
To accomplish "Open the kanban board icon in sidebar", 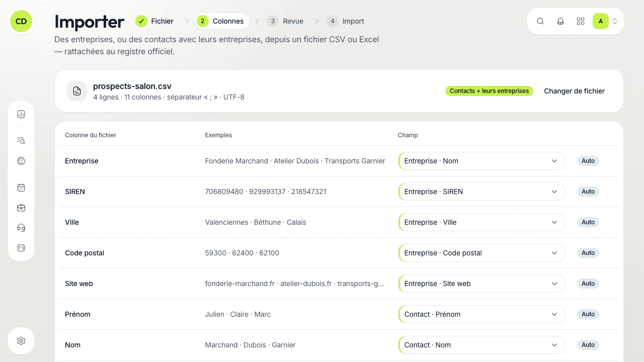I will (21, 248).
